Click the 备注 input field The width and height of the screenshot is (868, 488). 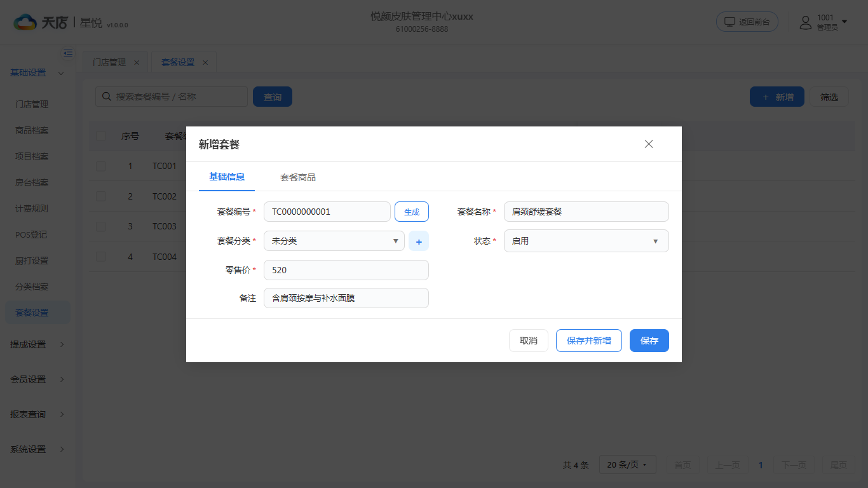point(346,298)
